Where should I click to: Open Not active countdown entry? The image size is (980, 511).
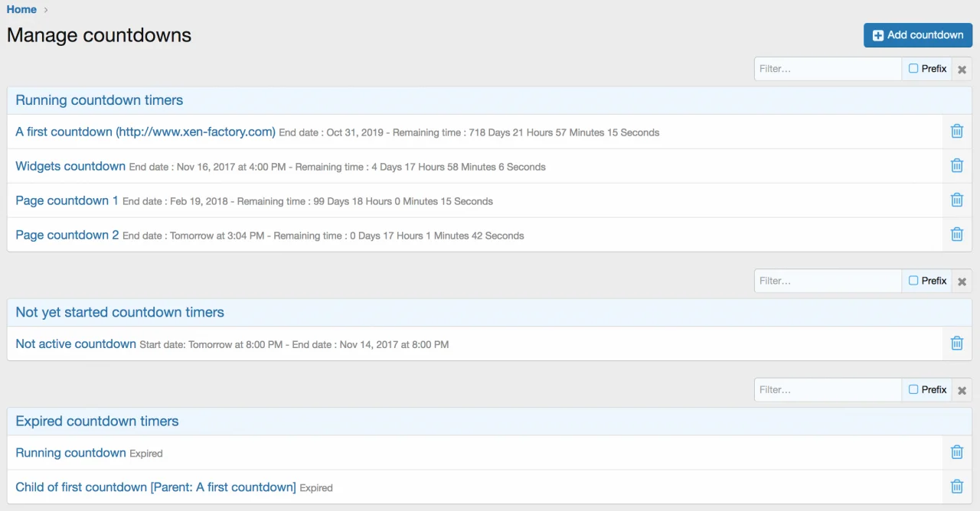(x=76, y=344)
